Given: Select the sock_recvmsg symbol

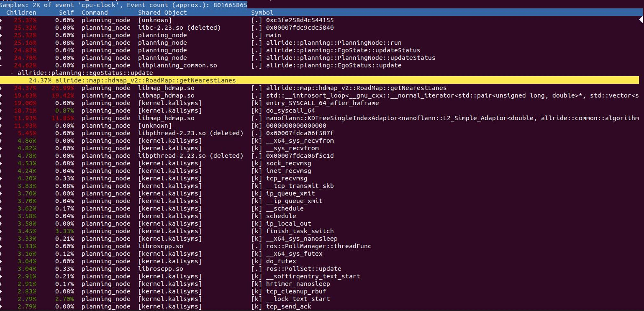Looking at the screenshot, I should 288,163.
